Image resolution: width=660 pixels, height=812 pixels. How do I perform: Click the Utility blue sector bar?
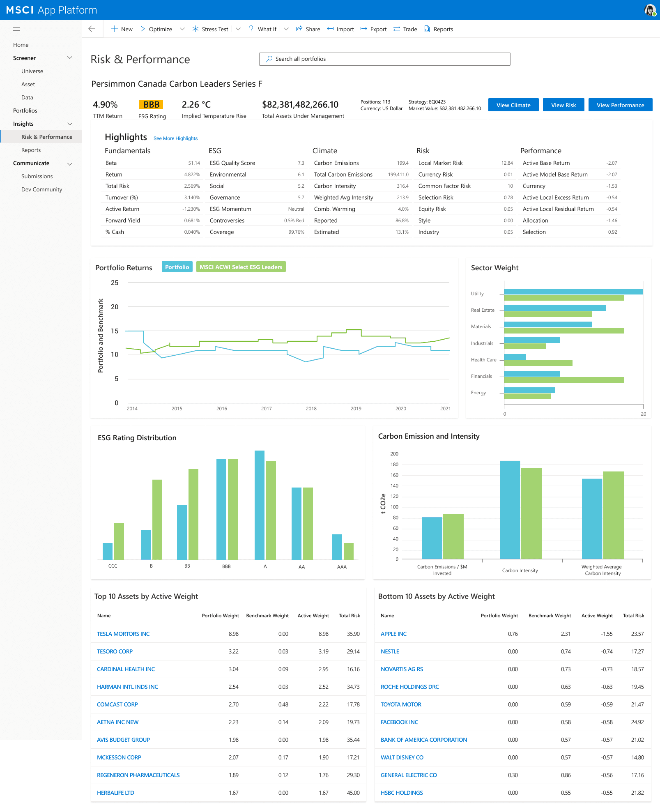coord(573,292)
